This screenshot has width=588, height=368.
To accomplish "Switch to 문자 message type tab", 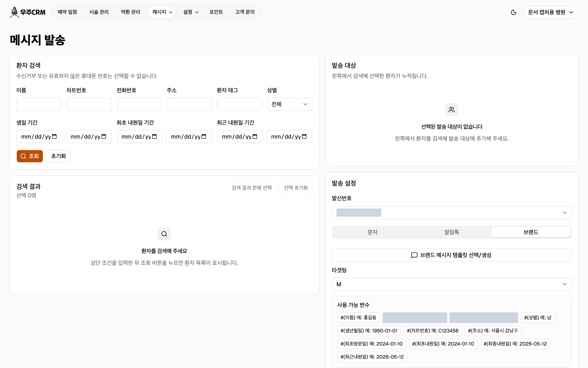I will 372,232.
